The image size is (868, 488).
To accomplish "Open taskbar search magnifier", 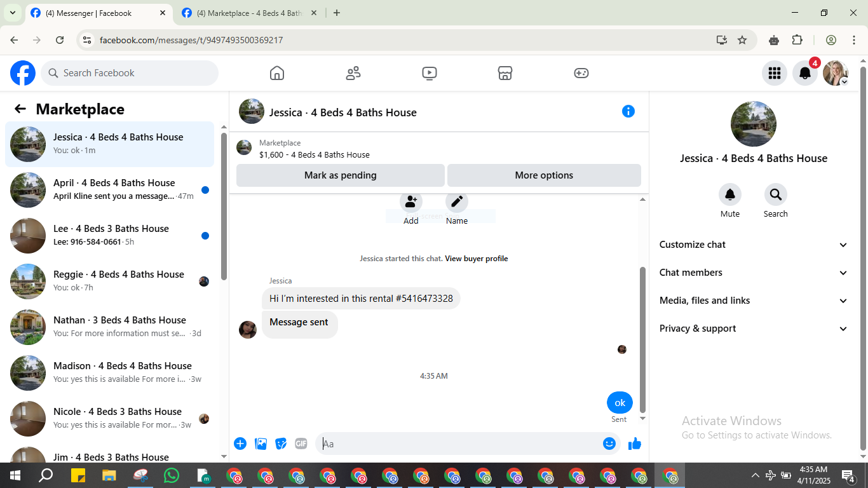I will [46, 475].
